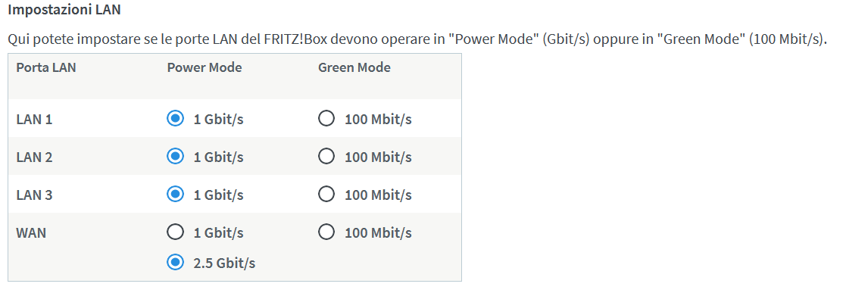Switch LAN 1 to 100 Mbit/s Green Mode
Image resolution: width=868 pixels, height=293 pixels.
(326, 118)
